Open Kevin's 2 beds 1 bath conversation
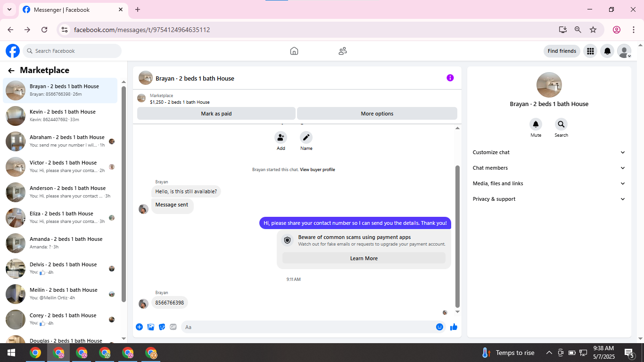Viewport: 644px width, 362px height. point(60,115)
